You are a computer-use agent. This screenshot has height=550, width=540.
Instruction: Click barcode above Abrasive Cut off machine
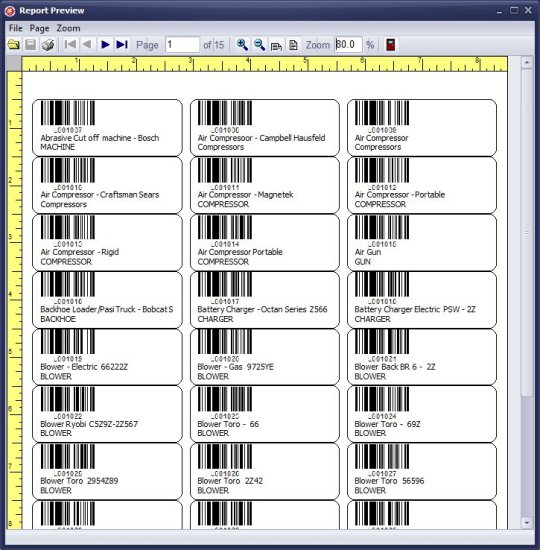(x=68, y=113)
